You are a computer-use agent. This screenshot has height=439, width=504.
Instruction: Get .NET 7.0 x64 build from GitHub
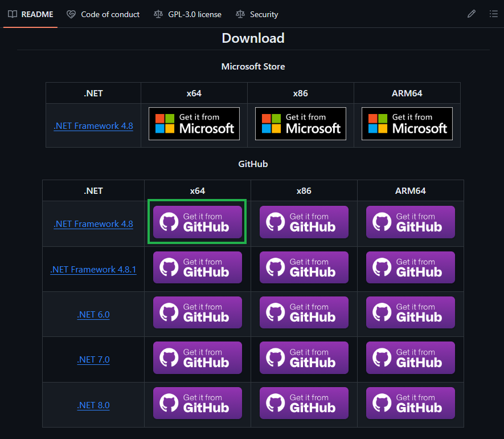point(198,358)
